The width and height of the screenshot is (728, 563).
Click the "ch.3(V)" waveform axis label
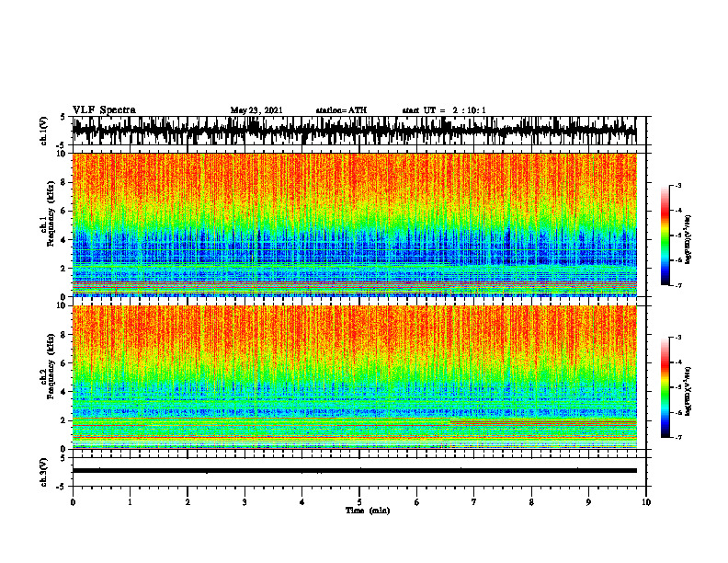pyautogui.click(x=44, y=472)
